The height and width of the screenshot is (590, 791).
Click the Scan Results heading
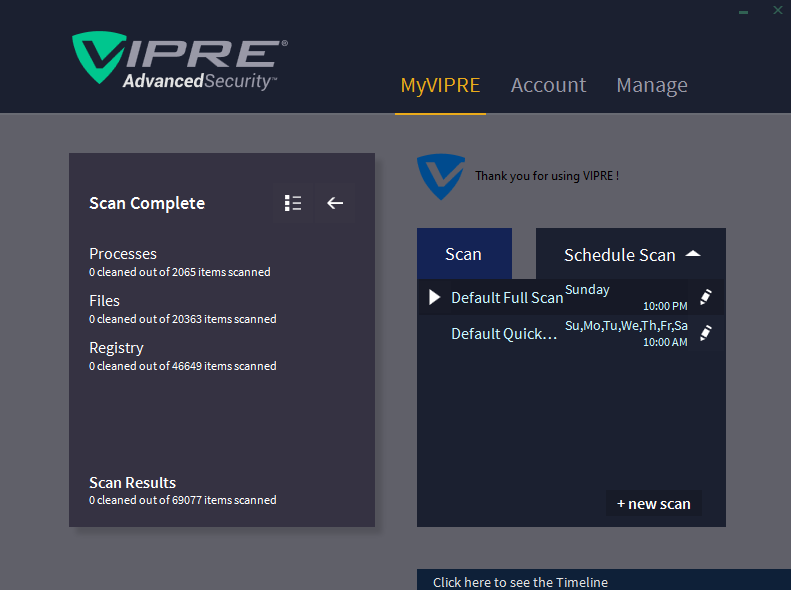coord(133,483)
